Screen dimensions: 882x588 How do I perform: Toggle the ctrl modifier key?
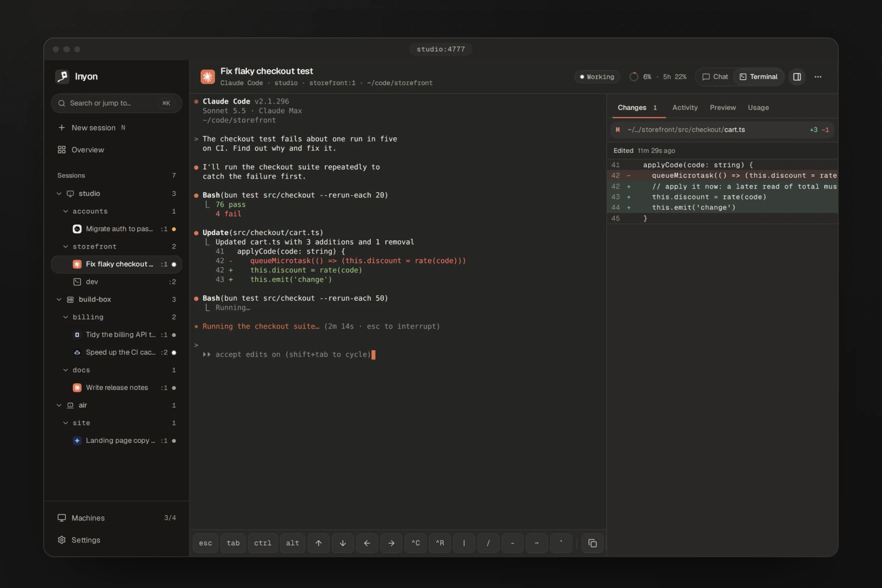(263, 543)
